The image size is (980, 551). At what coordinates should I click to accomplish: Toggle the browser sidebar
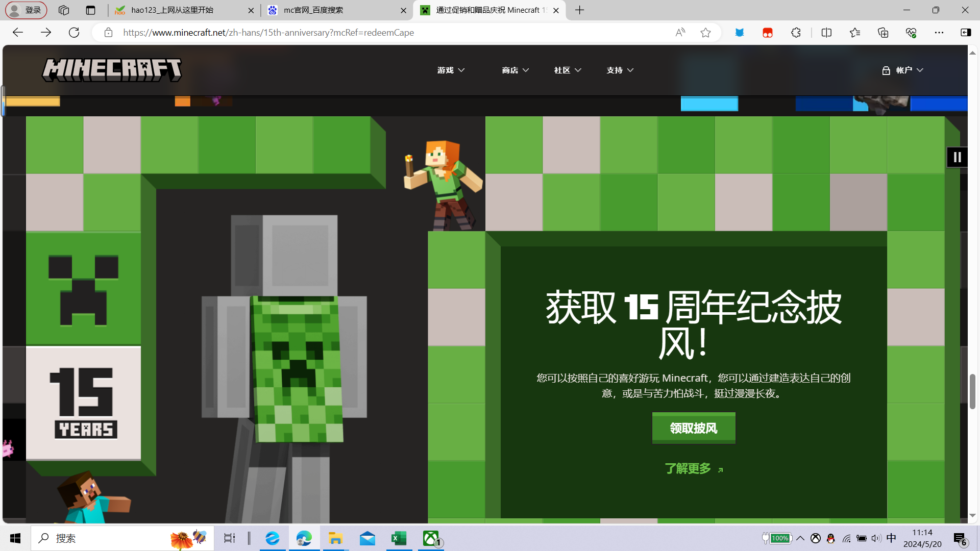click(966, 33)
